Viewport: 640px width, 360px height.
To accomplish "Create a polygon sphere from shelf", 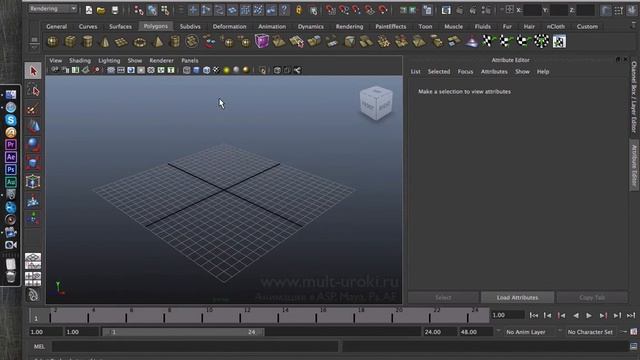I will [x=53, y=41].
